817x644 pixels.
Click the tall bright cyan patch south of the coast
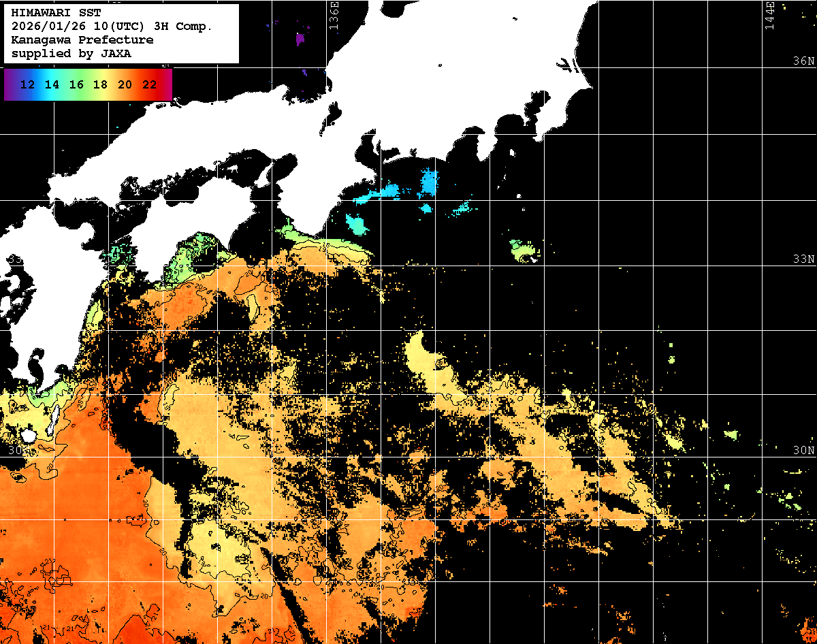click(430, 182)
